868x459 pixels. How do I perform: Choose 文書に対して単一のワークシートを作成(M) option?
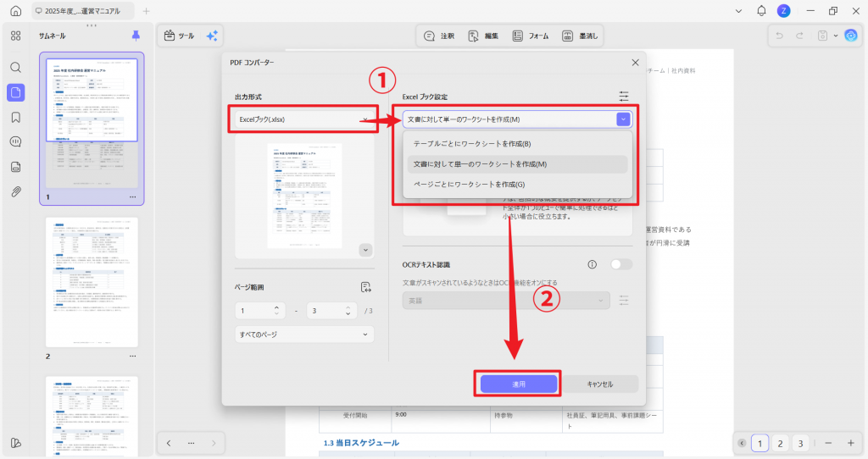point(517,164)
